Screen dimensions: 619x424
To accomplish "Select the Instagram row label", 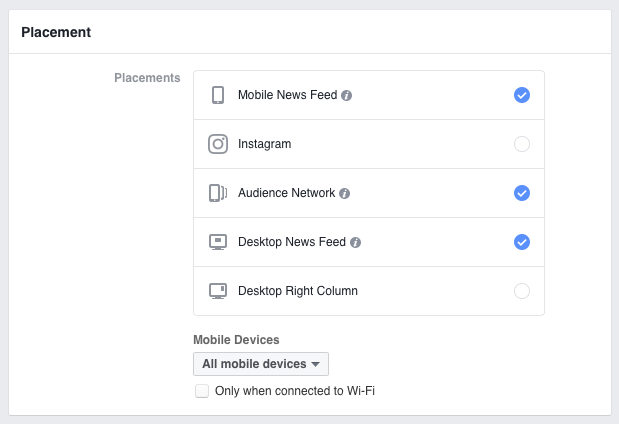I will coord(264,144).
